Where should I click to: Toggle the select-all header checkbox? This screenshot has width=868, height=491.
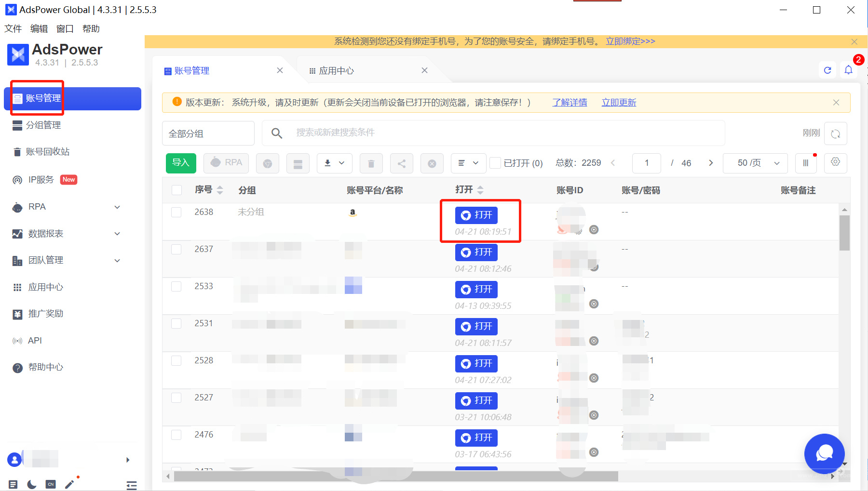tap(176, 190)
